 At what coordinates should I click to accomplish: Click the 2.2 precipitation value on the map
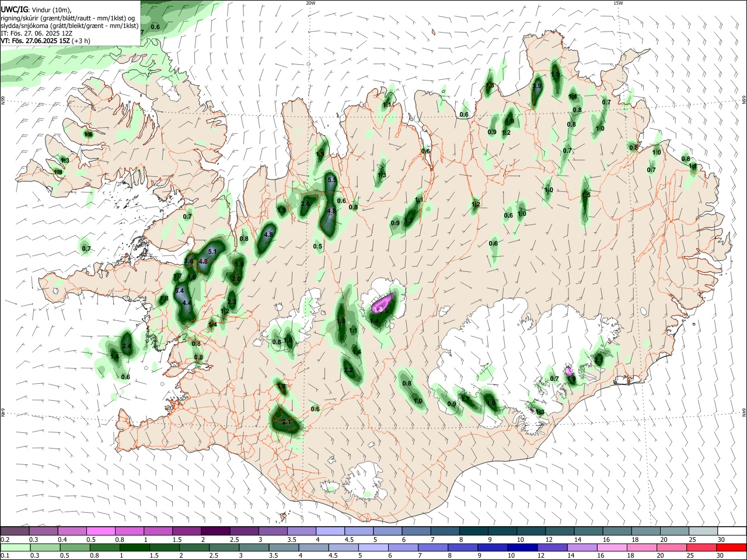(x=348, y=370)
